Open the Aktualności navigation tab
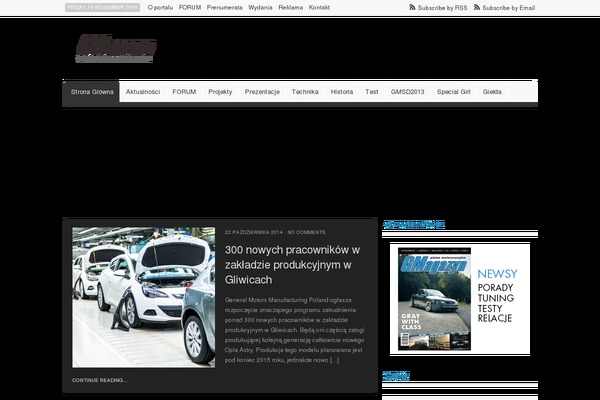The image size is (600, 400). point(143,92)
